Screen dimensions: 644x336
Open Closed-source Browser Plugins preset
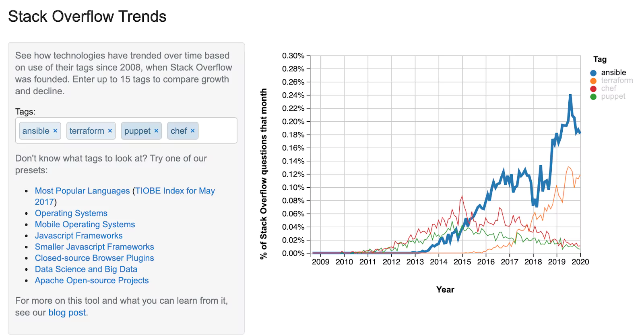coord(94,258)
